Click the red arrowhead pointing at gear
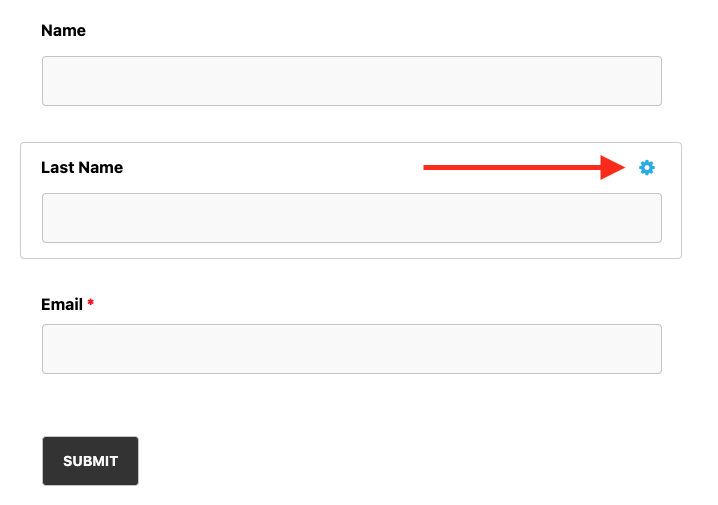Image resolution: width=718 pixels, height=505 pixels. point(613,168)
